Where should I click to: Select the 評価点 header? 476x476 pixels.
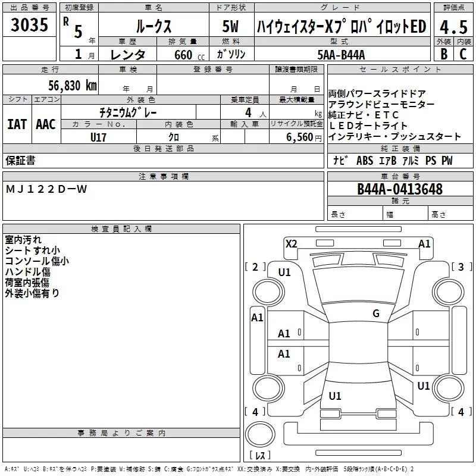tap(453, 8)
